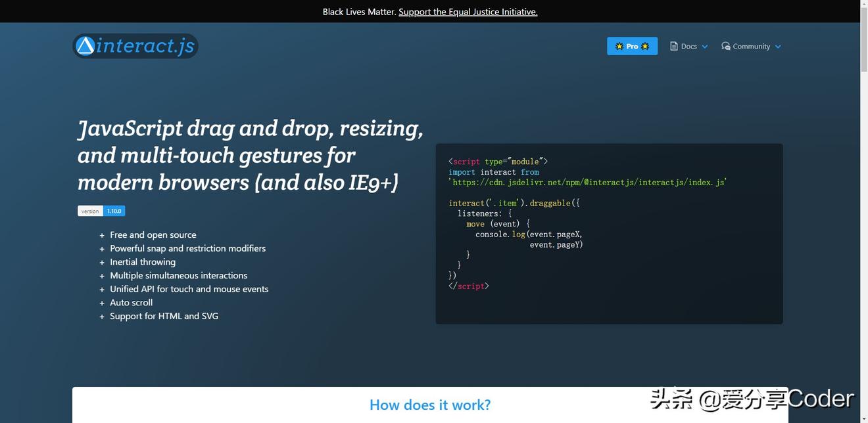Click the interact.js triangle logo icon
868x423 pixels.
coord(85,46)
